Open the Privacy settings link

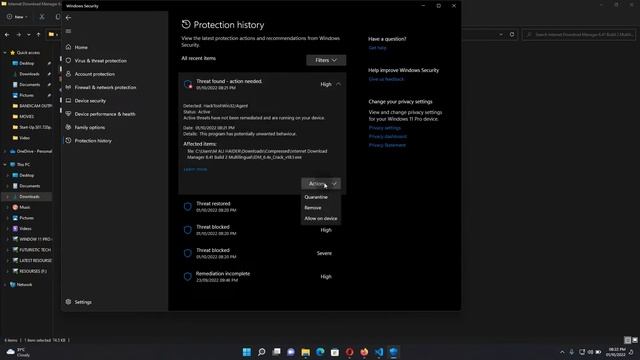pyautogui.click(x=384, y=128)
